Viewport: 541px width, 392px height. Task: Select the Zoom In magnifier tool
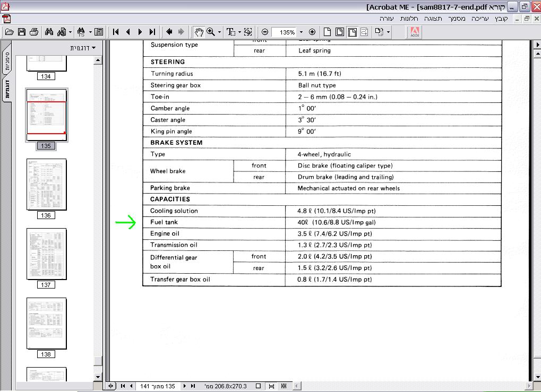coord(211,32)
